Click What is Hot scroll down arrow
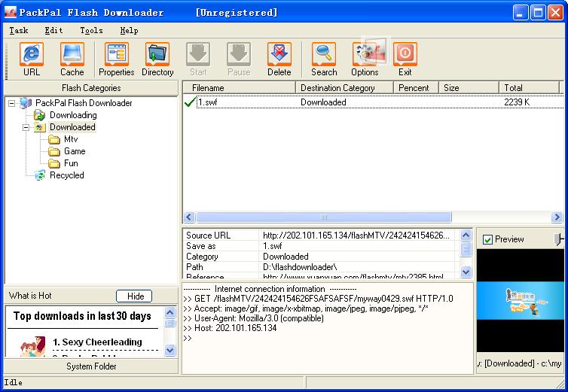The width and height of the screenshot is (568, 392). 169,350
